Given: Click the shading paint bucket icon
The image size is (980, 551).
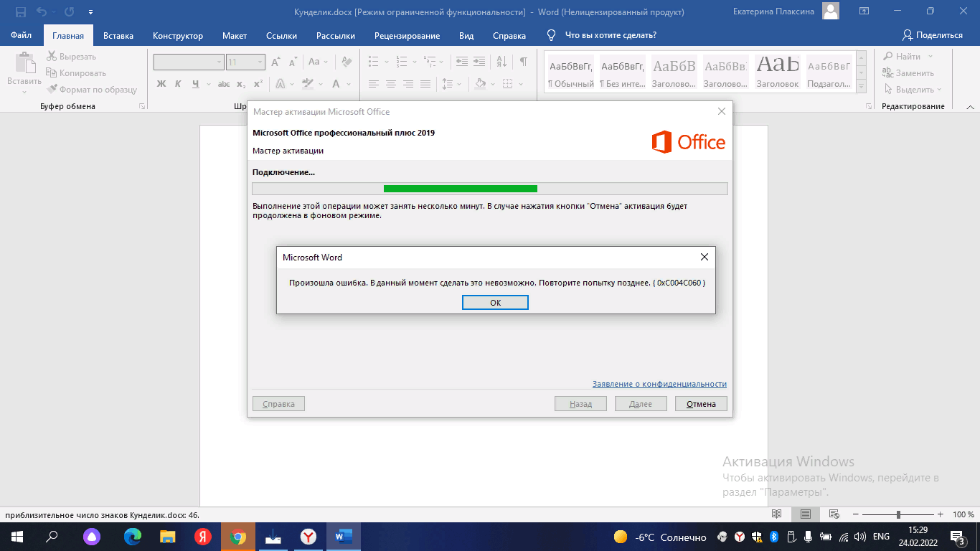Looking at the screenshot, I should click(x=480, y=84).
